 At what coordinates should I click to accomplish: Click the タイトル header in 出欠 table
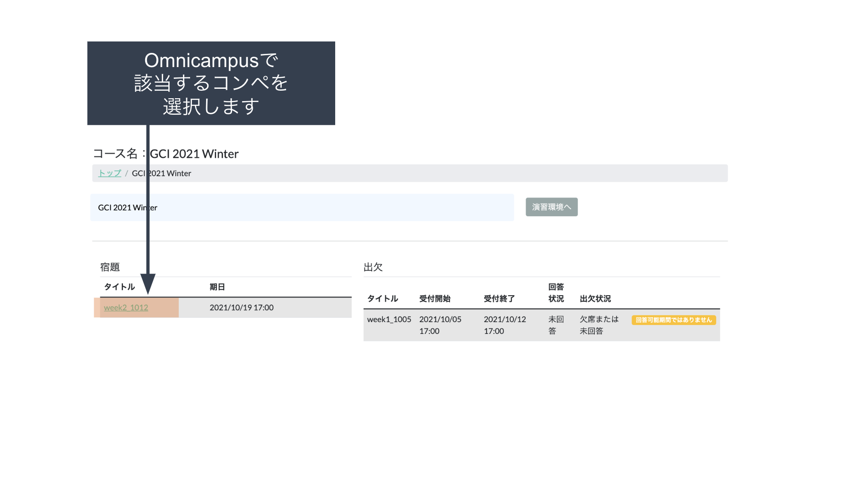tap(382, 299)
